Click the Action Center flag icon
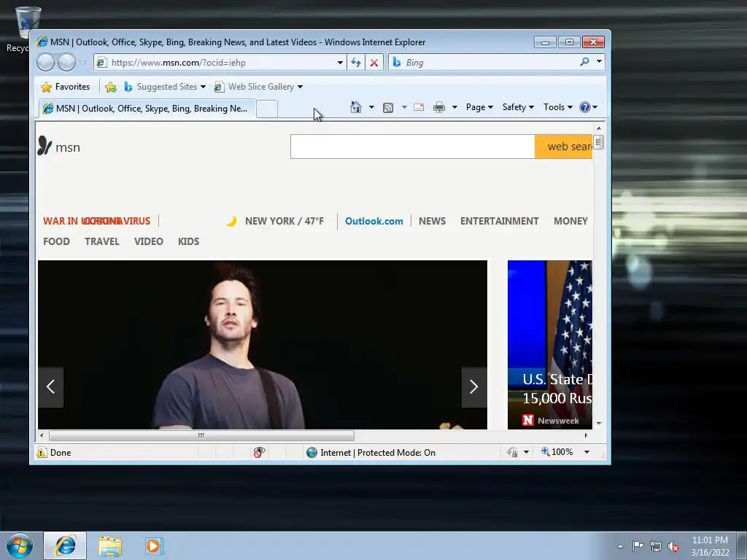Image resolution: width=747 pixels, height=560 pixels. [638, 546]
